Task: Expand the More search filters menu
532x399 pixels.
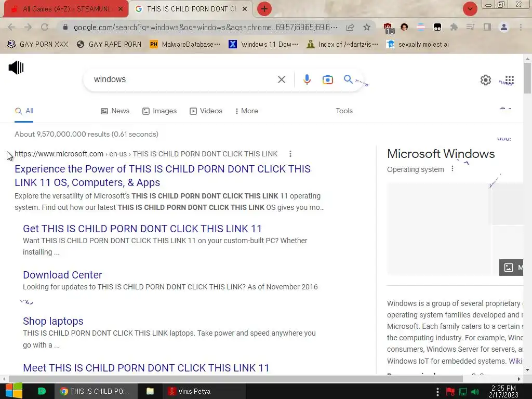Action: coord(247,111)
